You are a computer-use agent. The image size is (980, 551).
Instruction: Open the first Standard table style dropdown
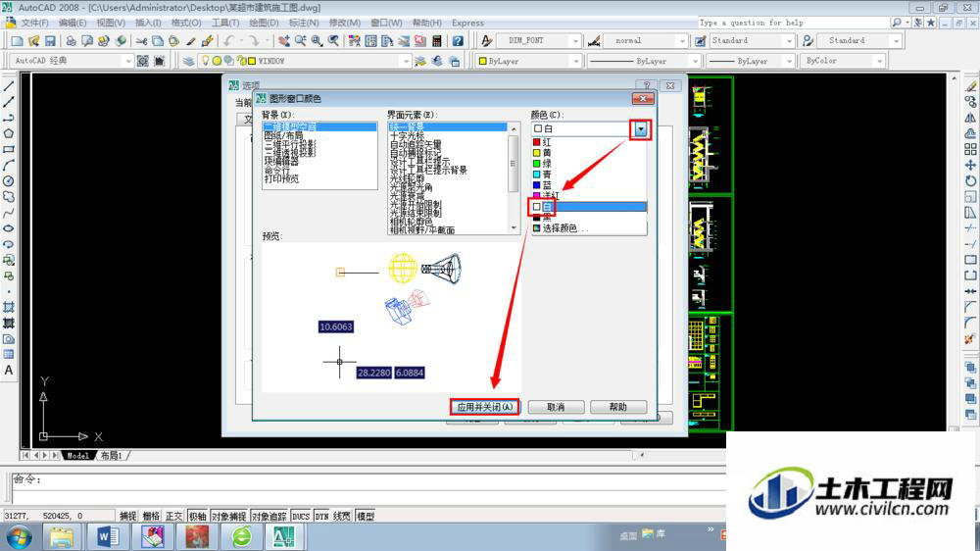coord(789,40)
